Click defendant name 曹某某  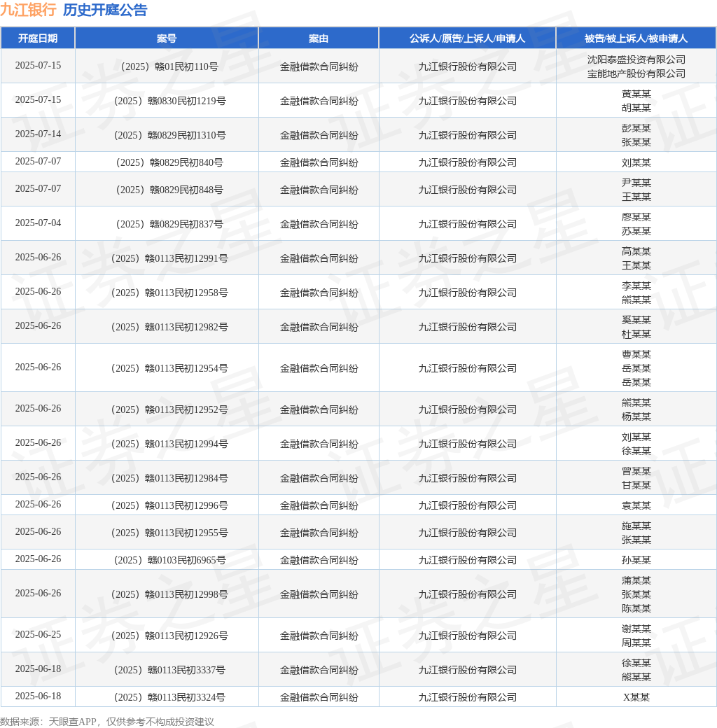(x=636, y=355)
